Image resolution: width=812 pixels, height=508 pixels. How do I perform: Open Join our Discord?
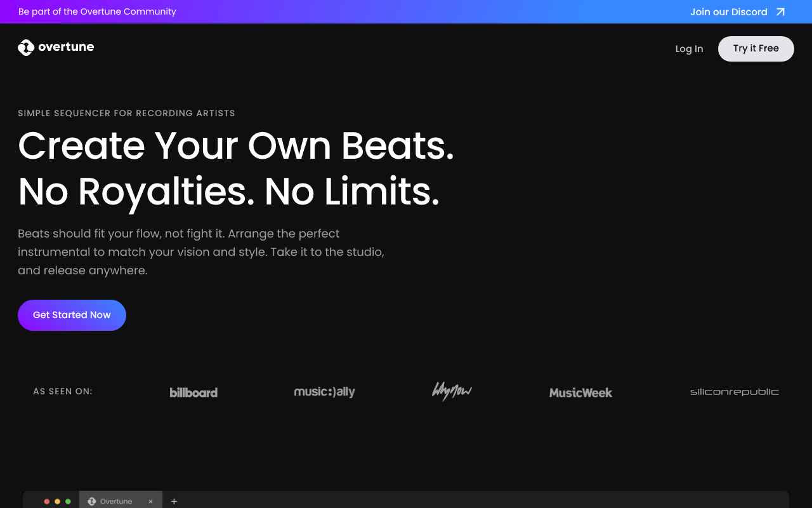click(x=729, y=11)
